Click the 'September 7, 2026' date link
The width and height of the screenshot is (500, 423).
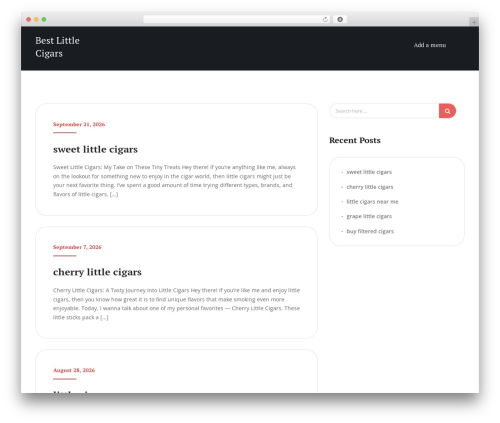77,247
